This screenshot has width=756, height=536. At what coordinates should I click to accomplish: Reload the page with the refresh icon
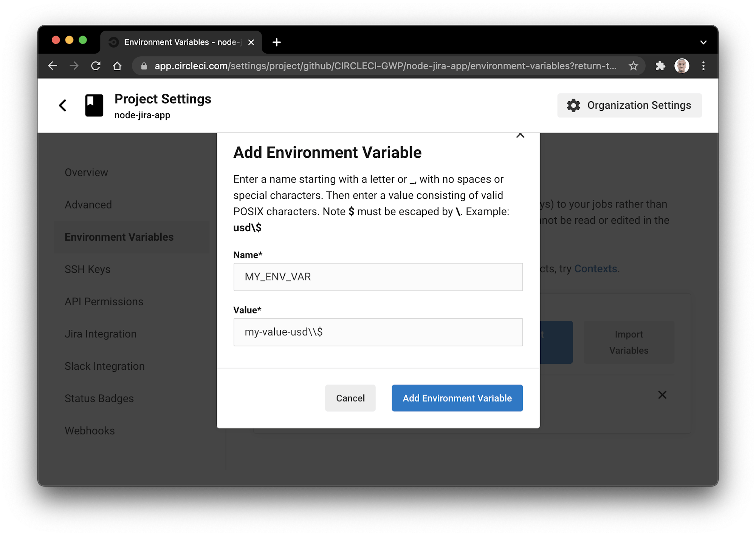tap(96, 65)
